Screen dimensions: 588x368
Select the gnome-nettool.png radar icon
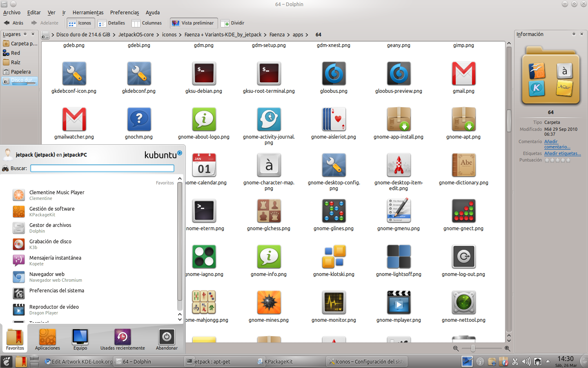463,303
